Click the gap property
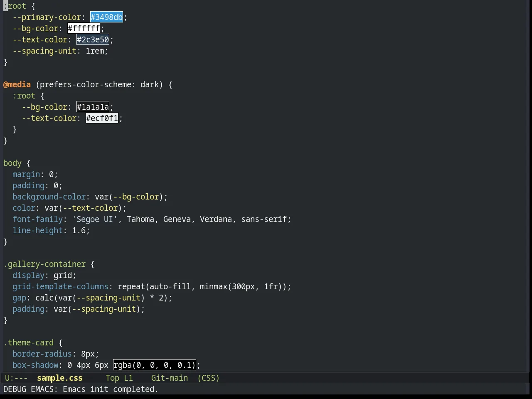This screenshot has width=532, height=399. tap(19, 298)
